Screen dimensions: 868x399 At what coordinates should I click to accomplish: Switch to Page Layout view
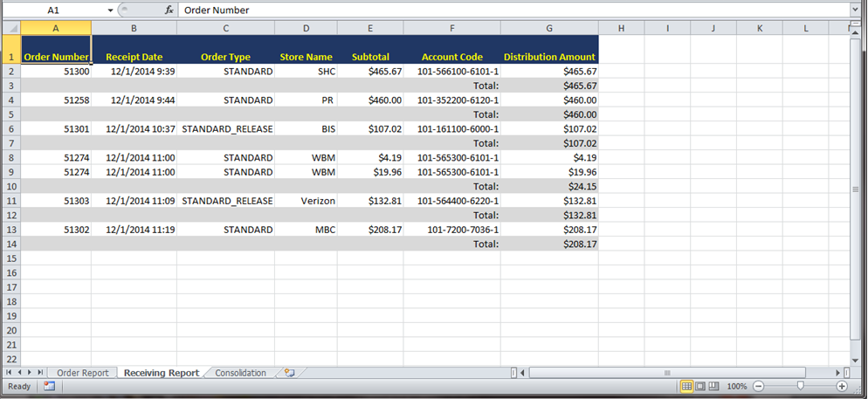700,386
